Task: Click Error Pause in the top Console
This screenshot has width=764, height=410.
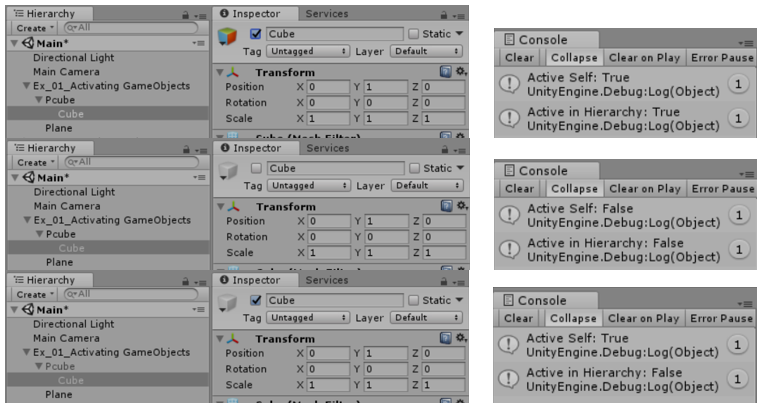Action: (722, 58)
